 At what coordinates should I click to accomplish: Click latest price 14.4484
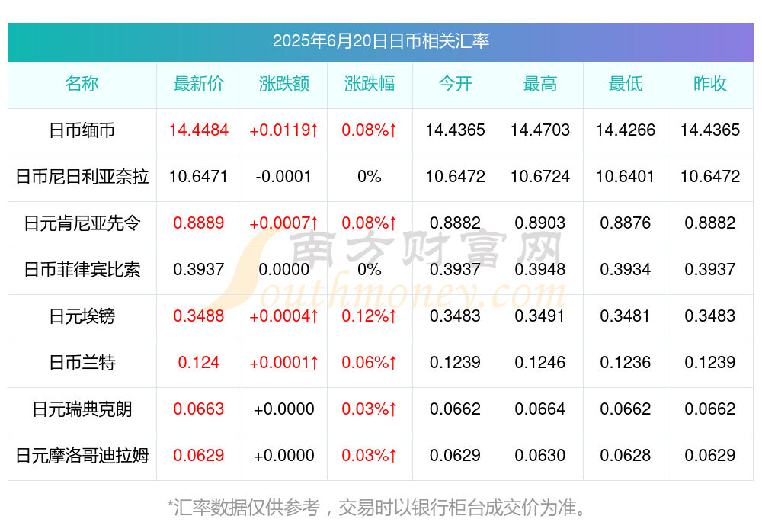(x=199, y=130)
